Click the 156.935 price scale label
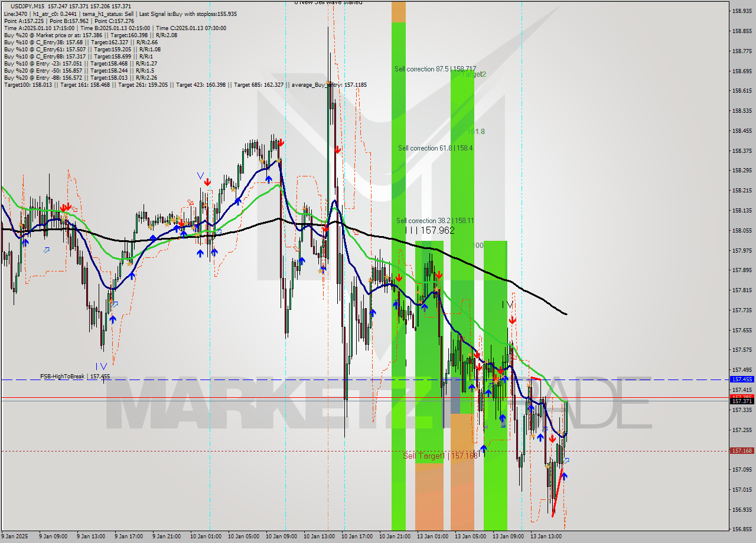This screenshot has width=756, height=543. (742, 509)
